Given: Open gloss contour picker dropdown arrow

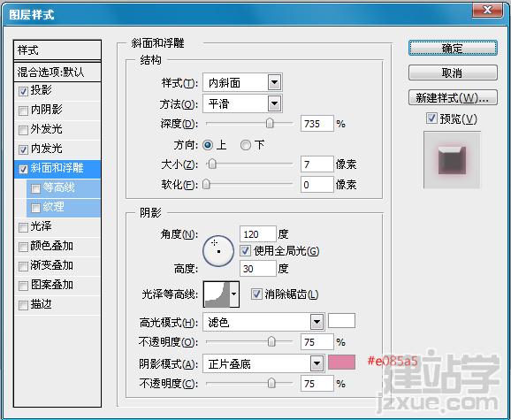Looking at the screenshot, I should pos(234,294).
